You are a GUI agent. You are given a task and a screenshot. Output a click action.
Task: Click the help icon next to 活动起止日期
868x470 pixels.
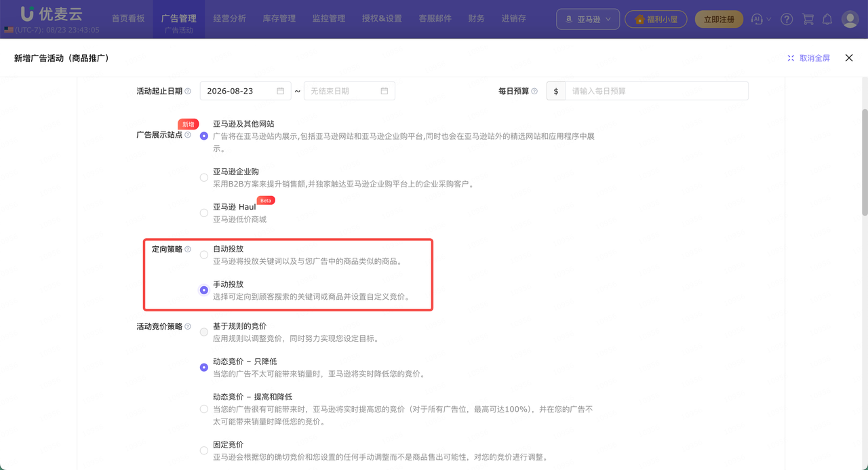pos(188,91)
